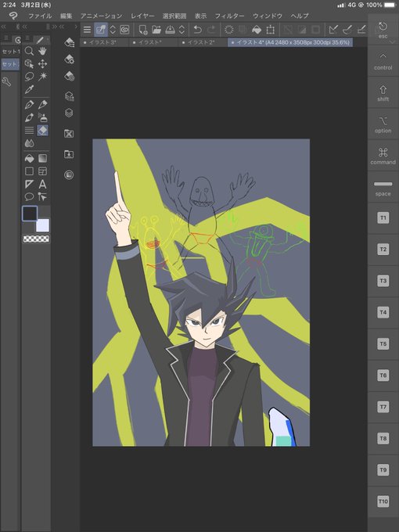This screenshot has width=399, height=532.
Task: Open the フィルター menu
Action: [x=229, y=16]
